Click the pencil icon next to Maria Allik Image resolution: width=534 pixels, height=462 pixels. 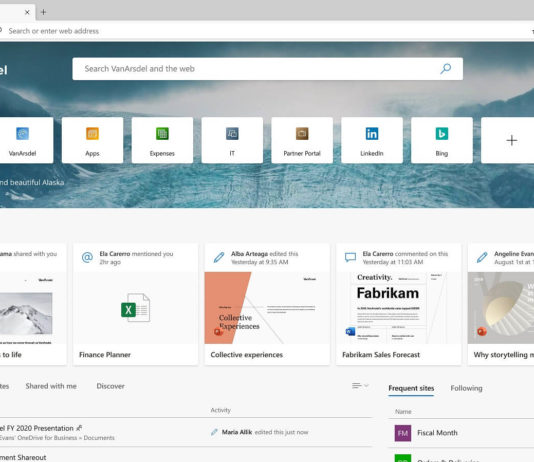[x=214, y=432]
